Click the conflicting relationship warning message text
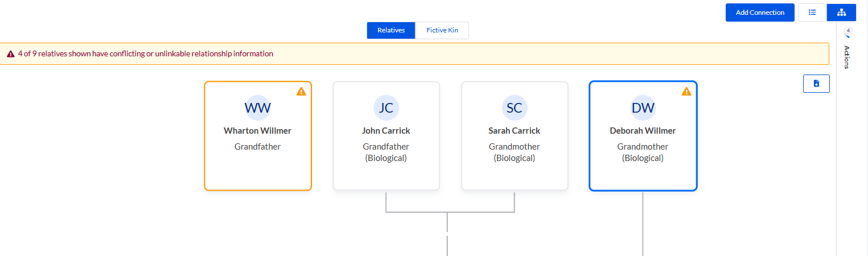868x256 pixels. [x=146, y=54]
